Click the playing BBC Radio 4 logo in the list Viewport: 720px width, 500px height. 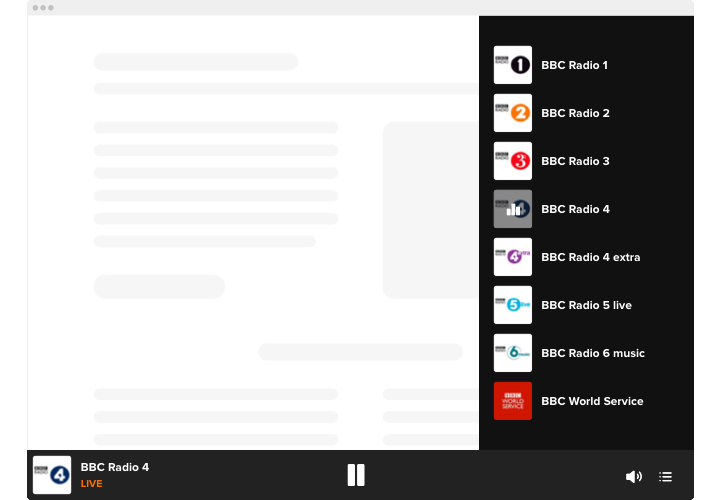pos(512,209)
